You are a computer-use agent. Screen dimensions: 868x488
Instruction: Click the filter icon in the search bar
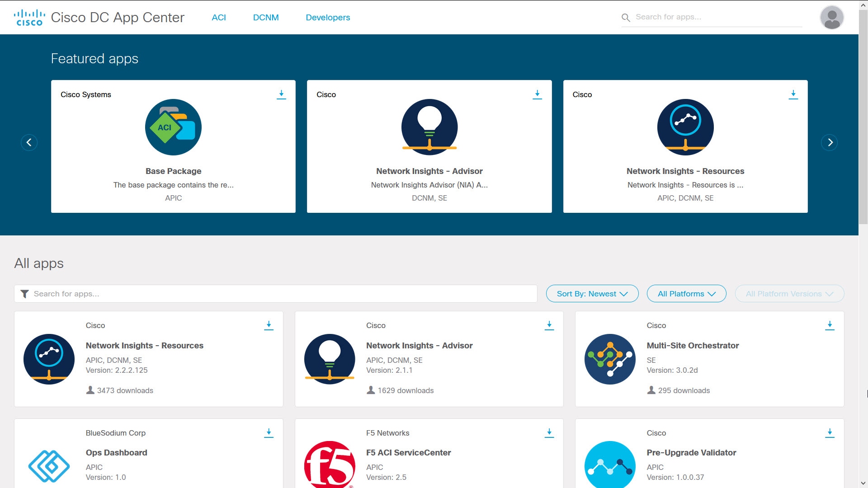pyautogui.click(x=25, y=294)
